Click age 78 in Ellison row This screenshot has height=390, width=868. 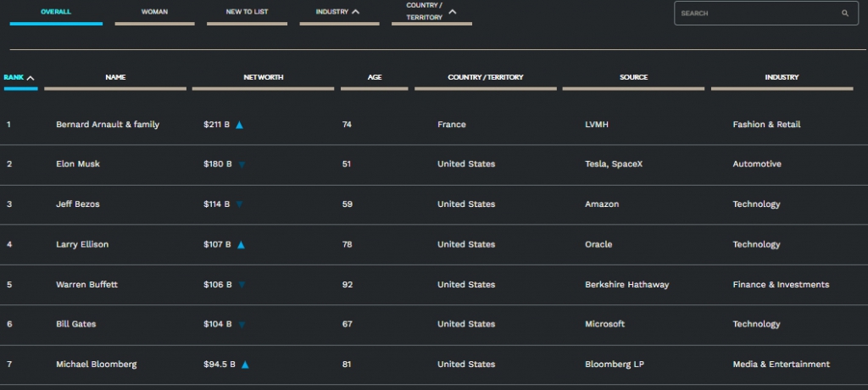347,244
